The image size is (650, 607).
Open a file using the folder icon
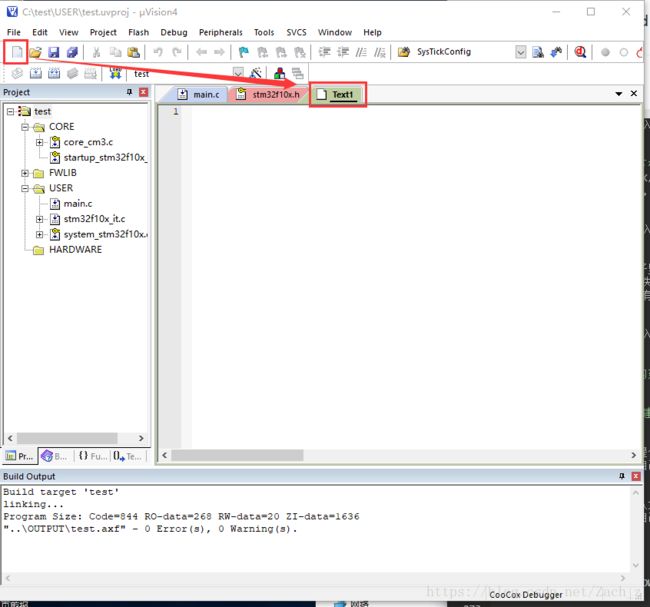(36, 52)
